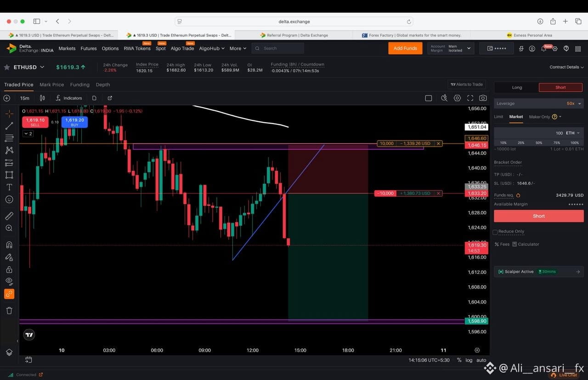This screenshot has width=588, height=380.
Task: Switch to the Mark Price tab
Action: (51, 85)
